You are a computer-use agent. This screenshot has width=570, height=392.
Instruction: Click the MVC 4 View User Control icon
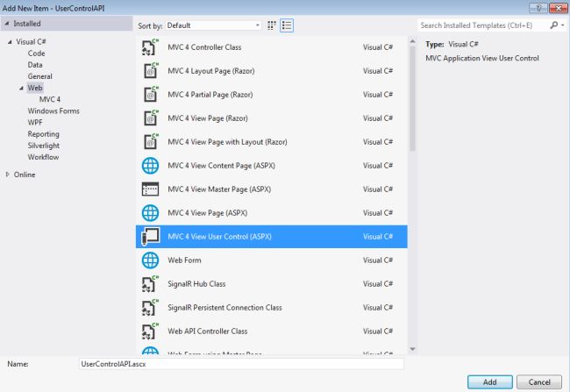[150, 237]
